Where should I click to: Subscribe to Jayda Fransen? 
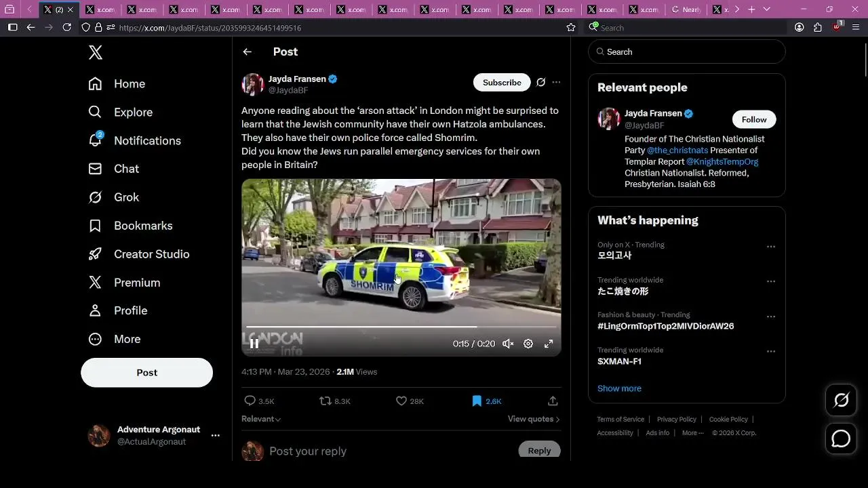[502, 83]
